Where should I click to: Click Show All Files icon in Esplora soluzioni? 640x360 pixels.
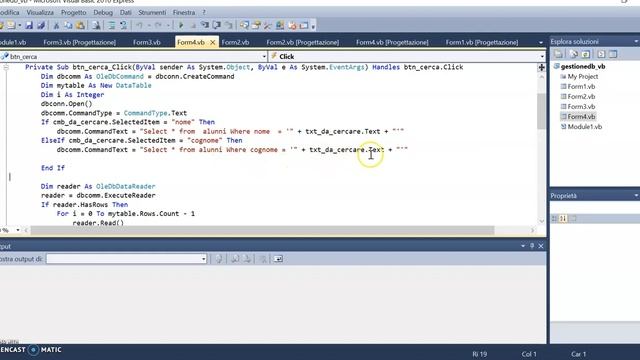point(573,54)
